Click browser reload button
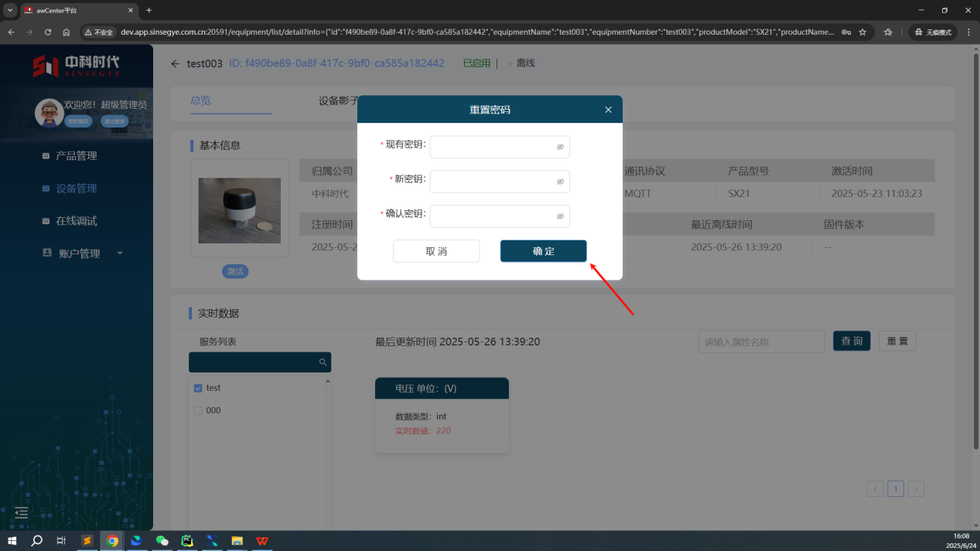Image resolution: width=980 pixels, height=551 pixels. 48,32
